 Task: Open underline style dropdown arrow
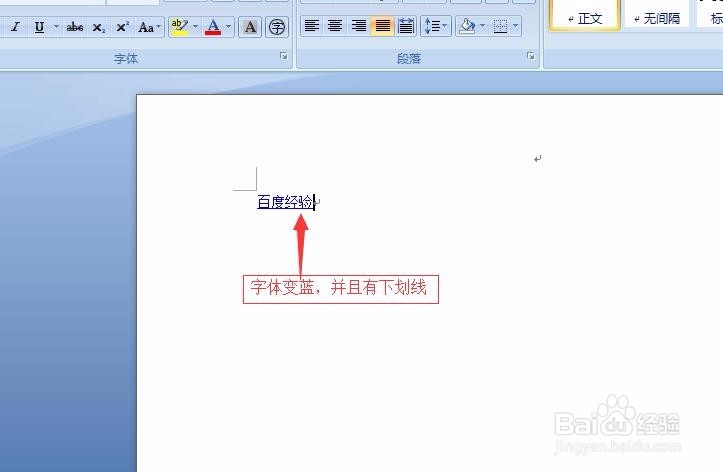tap(56, 27)
